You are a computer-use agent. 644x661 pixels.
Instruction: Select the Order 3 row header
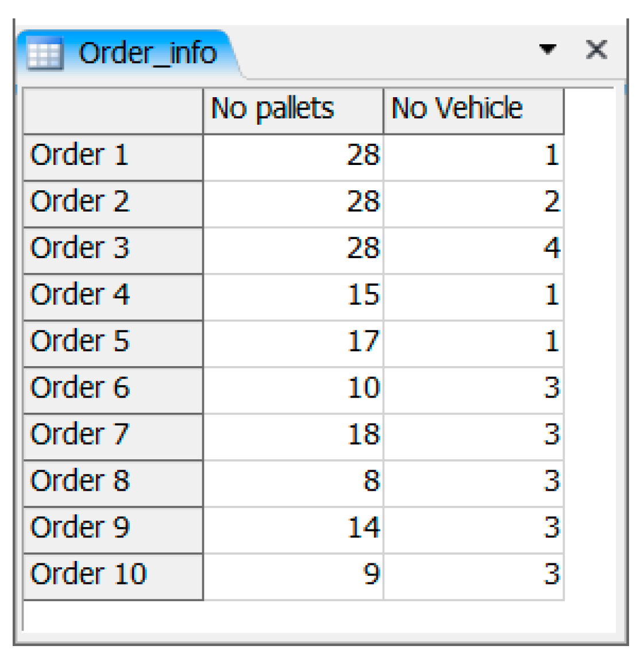(x=113, y=250)
